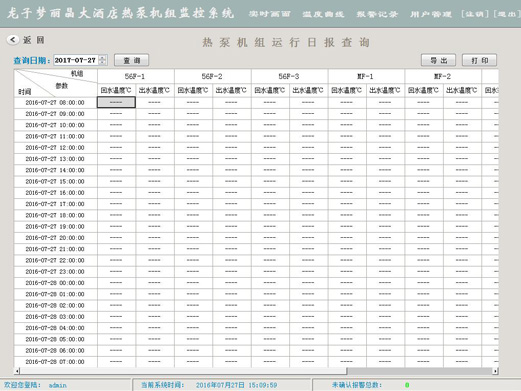
Task: Click the admin username in the status bar
Action: tap(58, 385)
